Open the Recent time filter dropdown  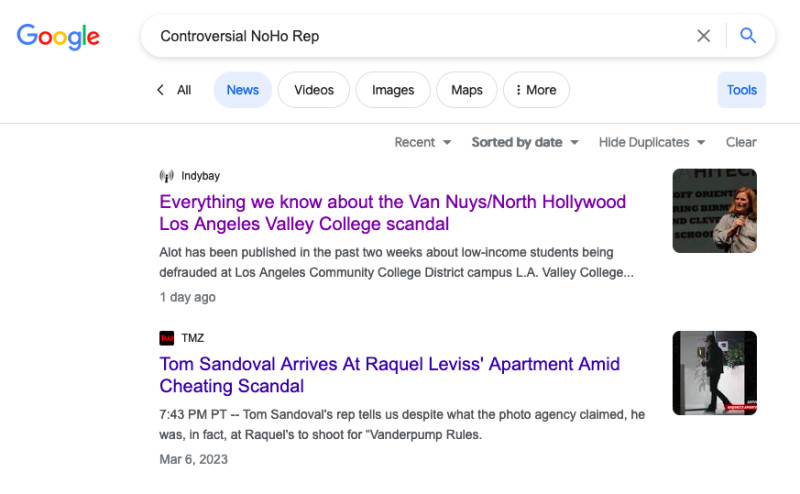click(x=423, y=142)
